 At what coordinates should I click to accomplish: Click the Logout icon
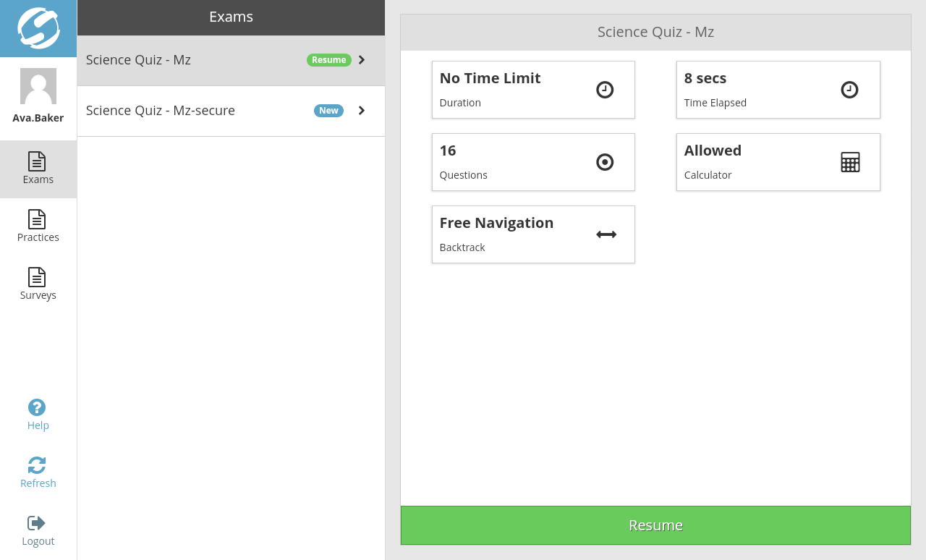(36, 522)
